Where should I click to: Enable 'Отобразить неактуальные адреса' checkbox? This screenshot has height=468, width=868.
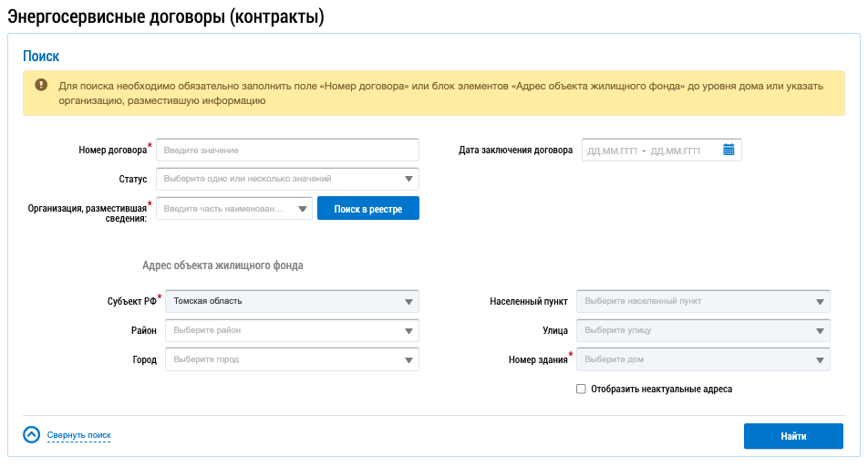[581, 389]
